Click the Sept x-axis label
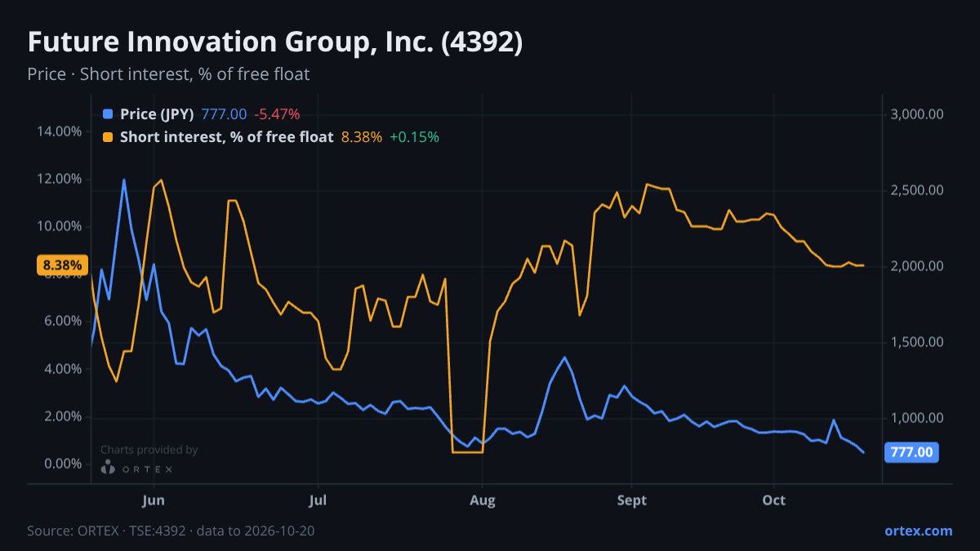980x551 pixels. pyautogui.click(x=632, y=500)
